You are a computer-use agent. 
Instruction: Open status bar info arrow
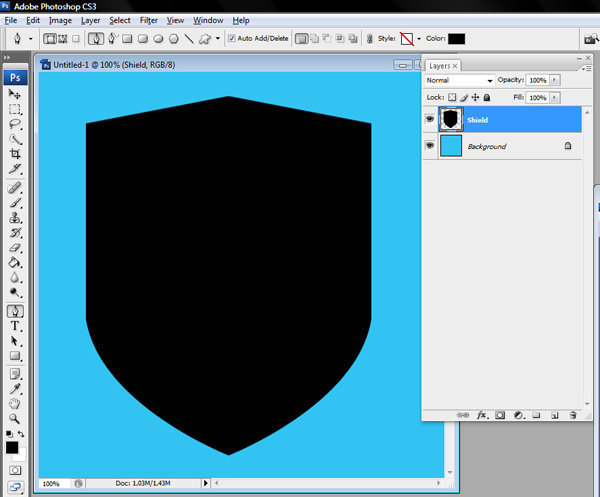point(205,483)
